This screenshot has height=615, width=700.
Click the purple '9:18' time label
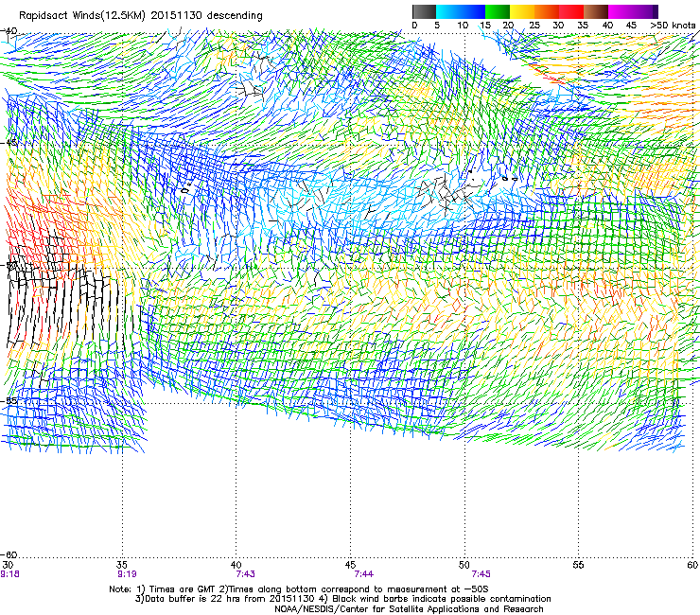coord(9,574)
